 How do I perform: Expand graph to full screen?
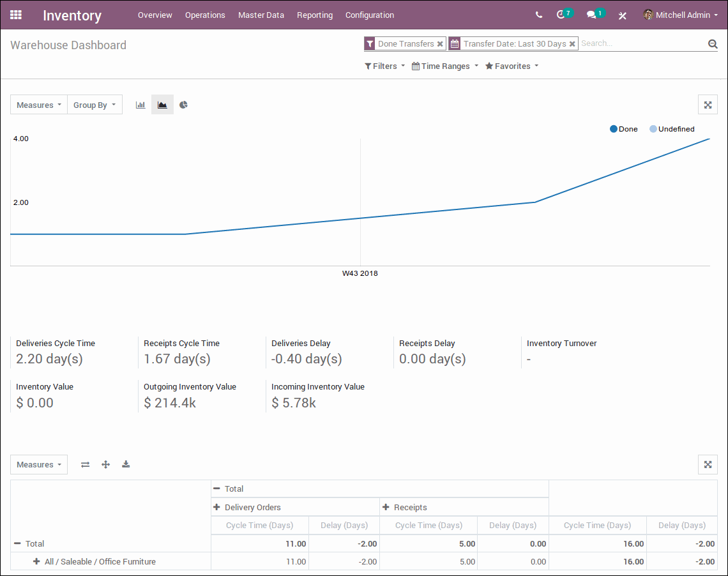pos(708,105)
